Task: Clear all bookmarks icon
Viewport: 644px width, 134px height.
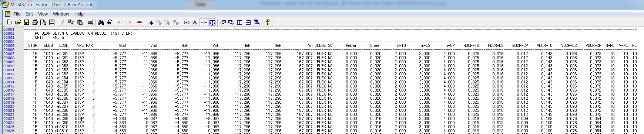Action: [176, 23]
